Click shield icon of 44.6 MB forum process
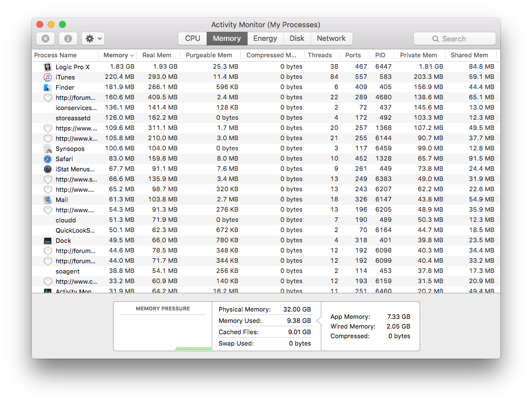Image resolution: width=532 pixels, height=404 pixels. 48,251
